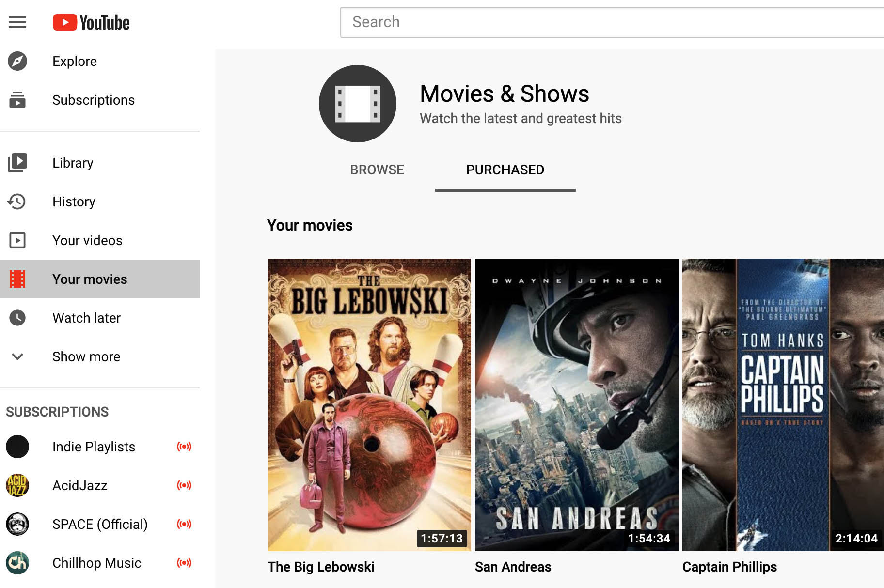The width and height of the screenshot is (884, 588).
Task: Click the YouTube logo
Action: (x=91, y=22)
